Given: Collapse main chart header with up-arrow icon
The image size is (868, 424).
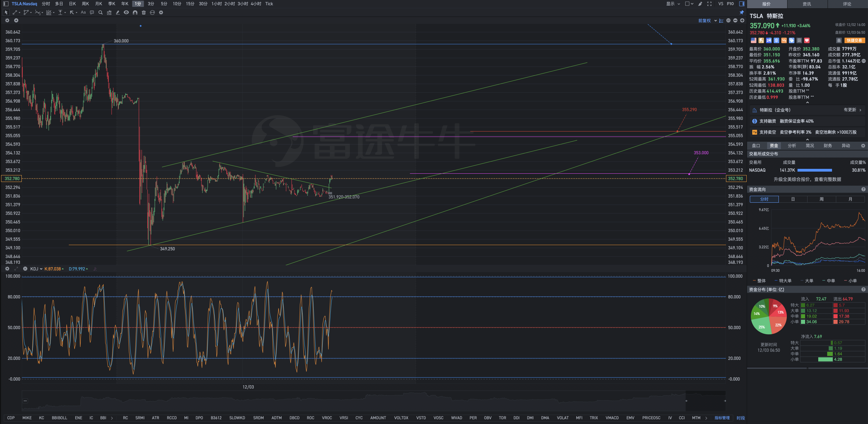Looking at the screenshot, I should pyautogui.click(x=16, y=21).
